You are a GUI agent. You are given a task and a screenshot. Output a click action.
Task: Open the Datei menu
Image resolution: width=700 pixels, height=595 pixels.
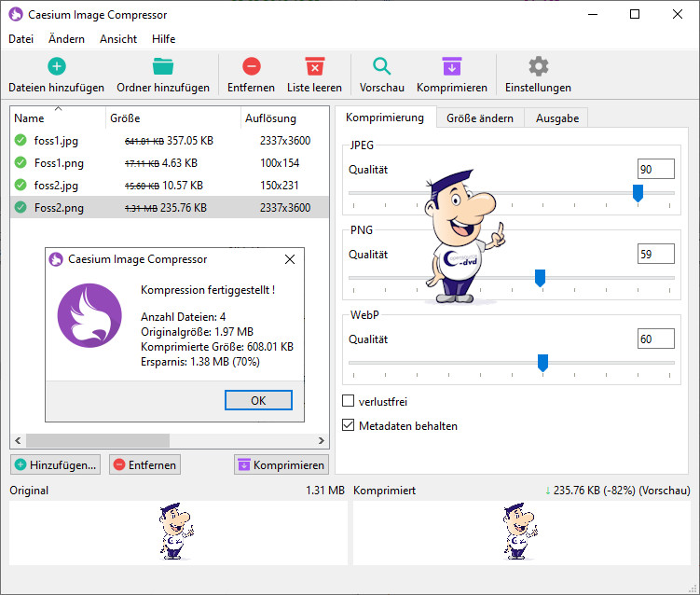click(x=21, y=39)
